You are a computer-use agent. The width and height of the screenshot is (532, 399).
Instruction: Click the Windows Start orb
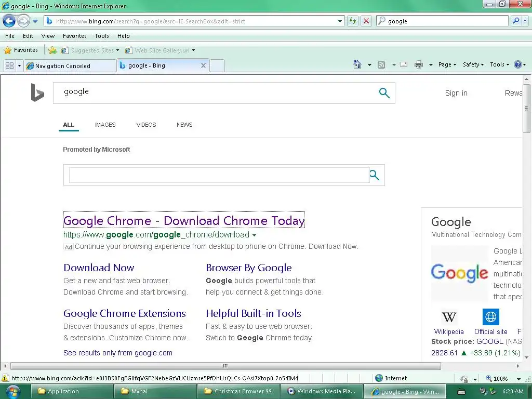coord(12,392)
